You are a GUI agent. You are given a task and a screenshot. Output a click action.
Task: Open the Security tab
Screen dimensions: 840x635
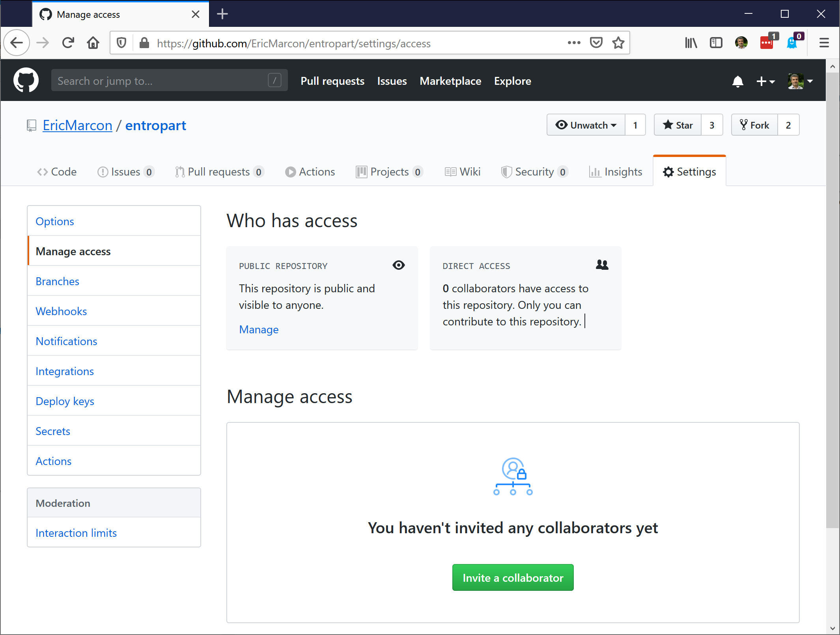(534, 172)
